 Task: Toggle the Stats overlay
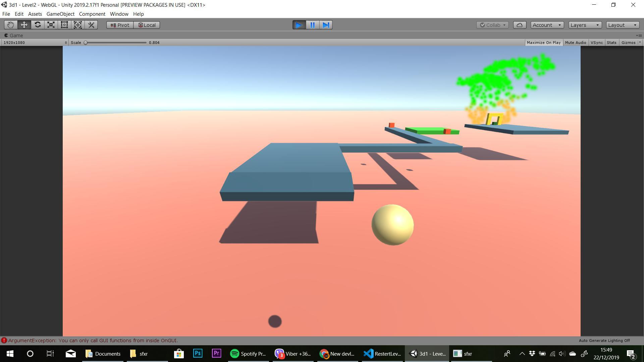pyautogui.click(x=611, y=43)
